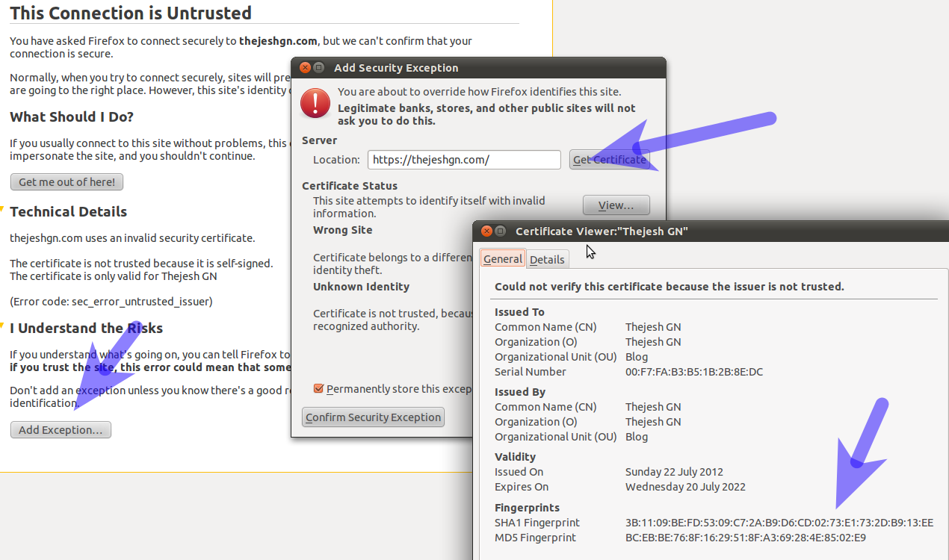Click the 'Server' section label
Screen dimensions: 949x560
point(320,140)
